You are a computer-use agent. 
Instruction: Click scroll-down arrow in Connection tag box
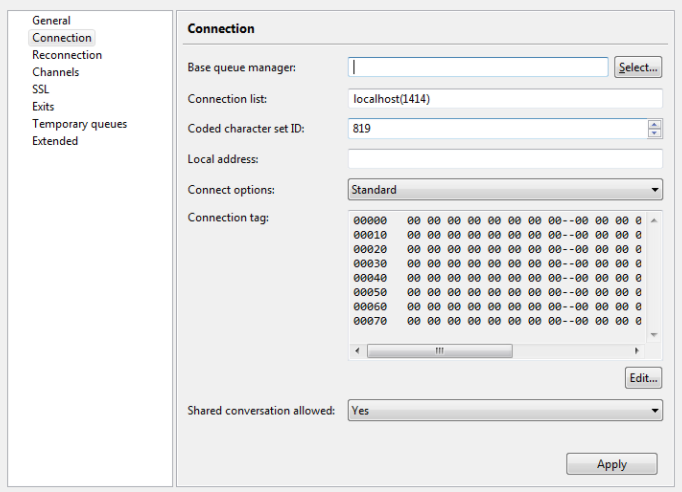pyautogui.click(x=654, y=335)
